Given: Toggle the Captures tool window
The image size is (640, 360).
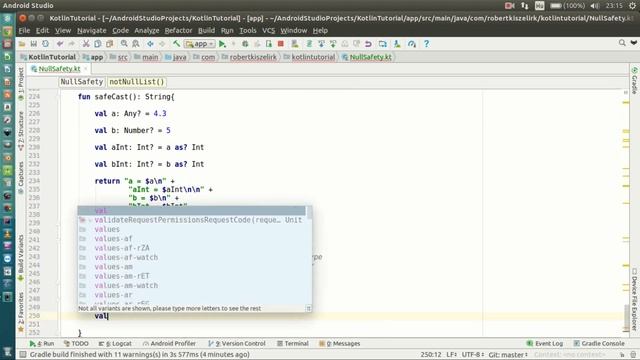Looking at the screenshot, I should point(21,178).
